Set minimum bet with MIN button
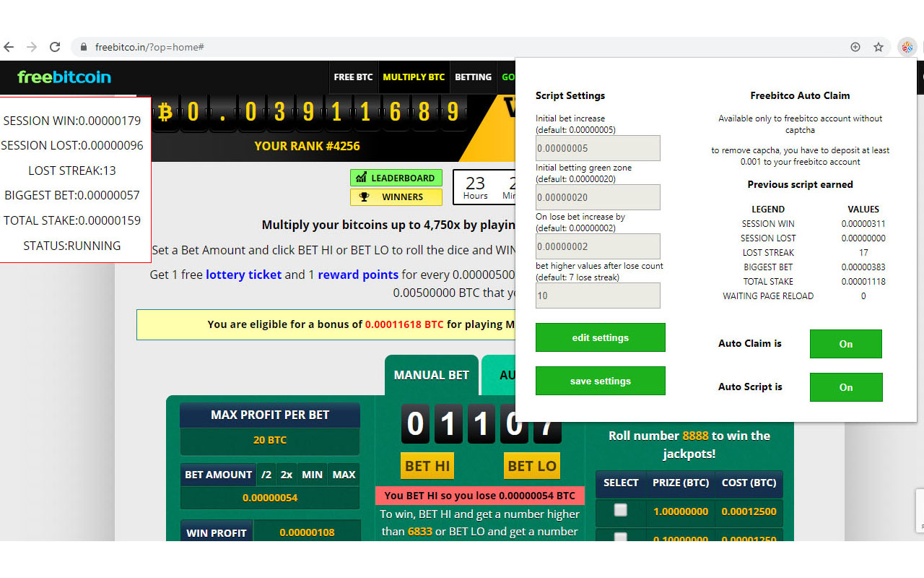Screen dimensions: 924x578 [x=312, y=475]
